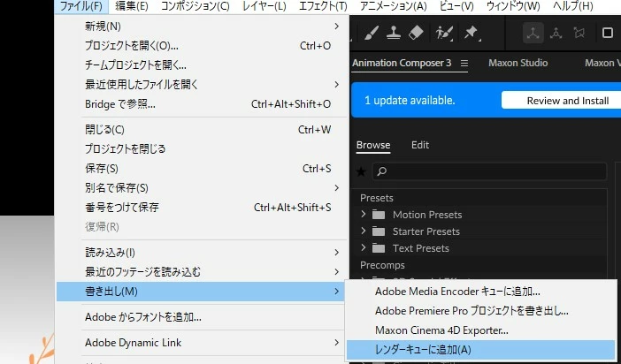This screenshot has height=364, width=621.
Task: Open レイヤー(L) menu
Action: click(264, 6)
